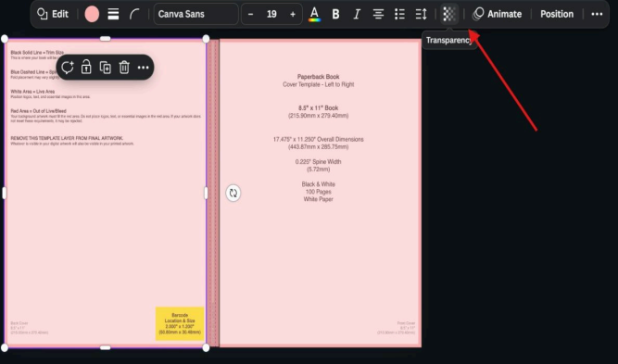Select the '17.475" x 11.250" Overall Dimensions' text
Screen dimensions: 618x364
pyautogui.click(x=318, y=140)
